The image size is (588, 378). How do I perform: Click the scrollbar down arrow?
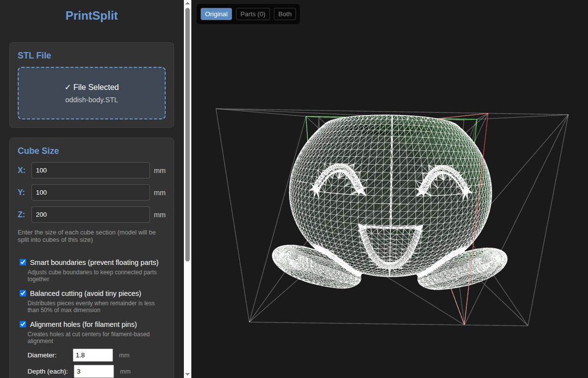(x=187, y=374)
